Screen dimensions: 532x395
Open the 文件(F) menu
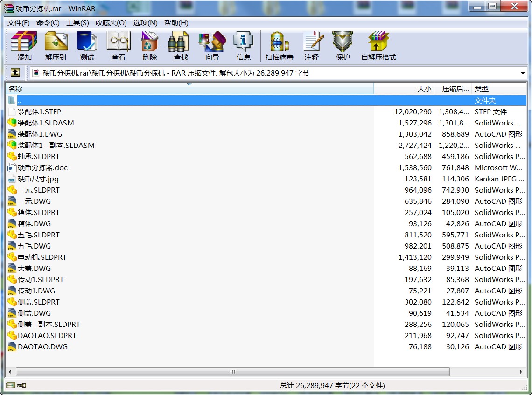click(x=19, y=22)
